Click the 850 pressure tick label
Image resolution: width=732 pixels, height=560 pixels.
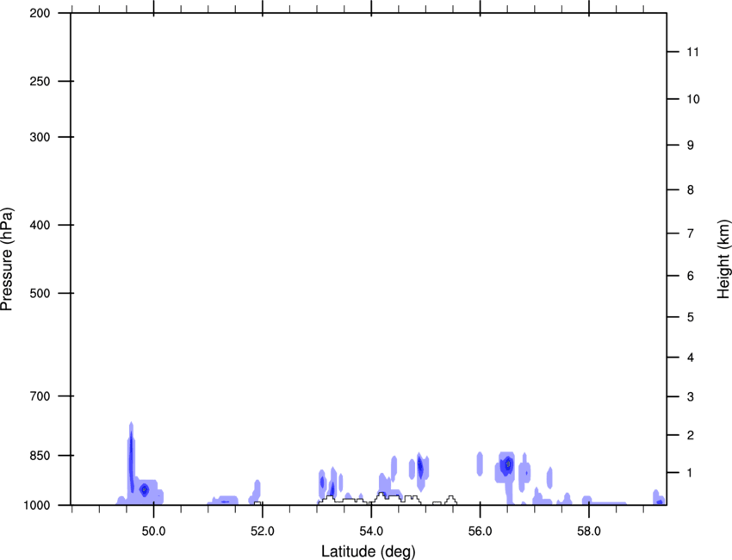(x=40, y=456)
